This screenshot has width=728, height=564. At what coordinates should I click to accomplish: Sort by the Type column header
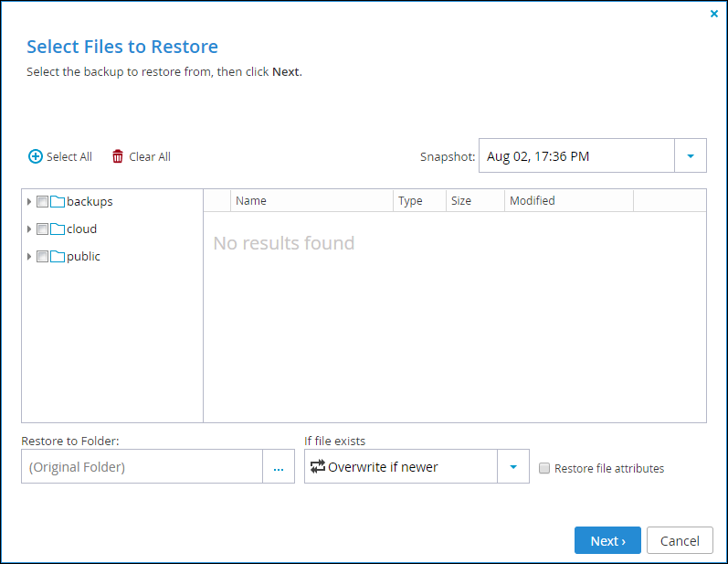pos(419,201)
